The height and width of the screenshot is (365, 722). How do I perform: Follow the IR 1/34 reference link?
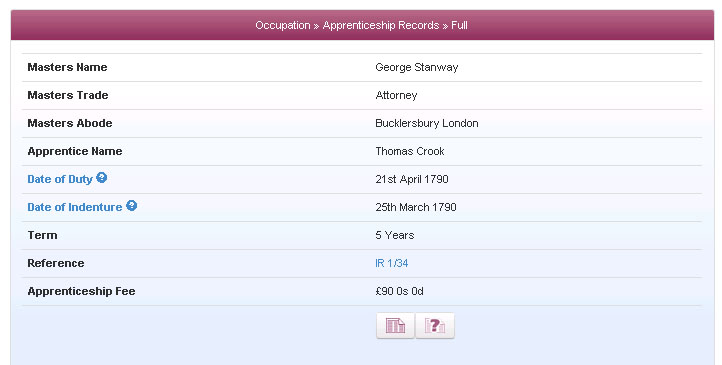[391, 263]
